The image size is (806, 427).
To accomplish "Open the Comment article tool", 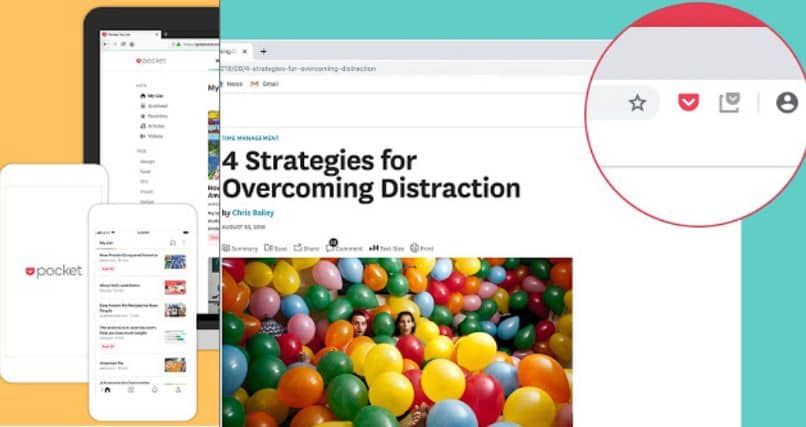I will click(344, 248).
